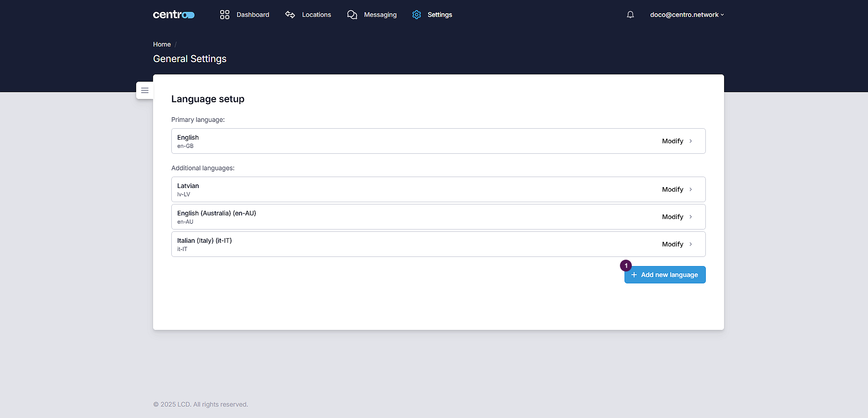868x418 pixels.
Task: Click the 'Primary language:' label
Action: (198, 120)
